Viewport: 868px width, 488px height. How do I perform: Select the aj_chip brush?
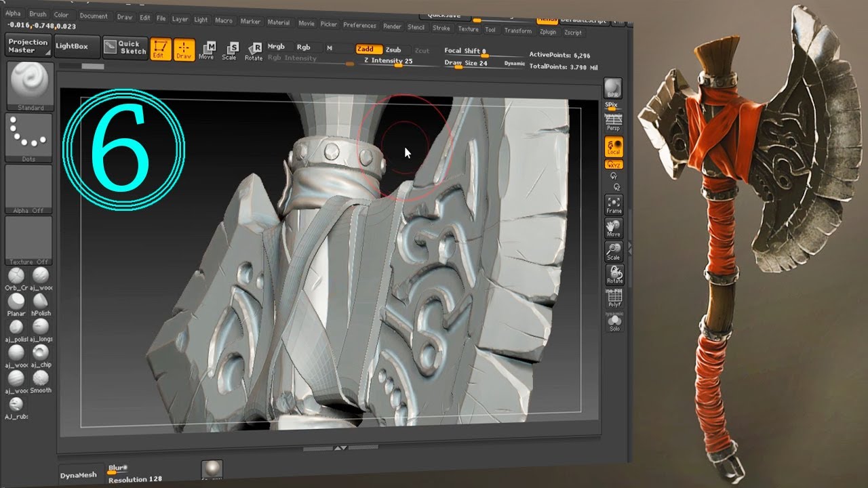41,355
